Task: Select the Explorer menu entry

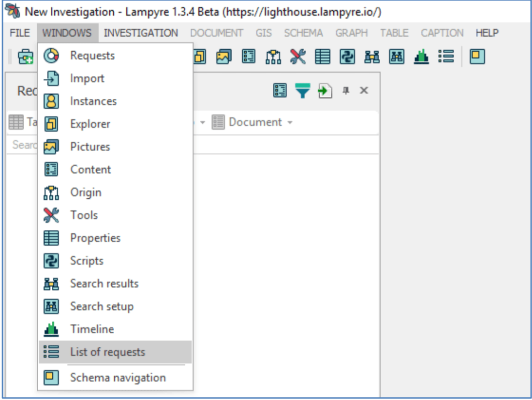Action: click(116, 124)
